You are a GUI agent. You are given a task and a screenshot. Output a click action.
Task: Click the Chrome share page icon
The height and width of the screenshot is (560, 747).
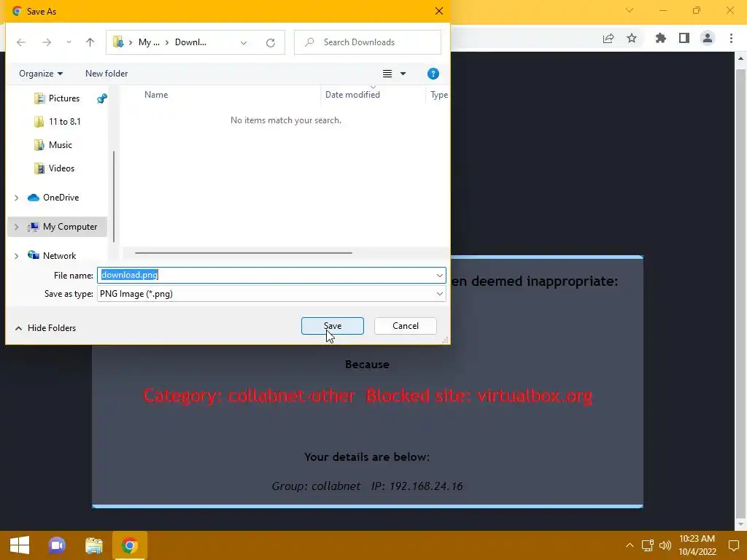tap(608, 39)
